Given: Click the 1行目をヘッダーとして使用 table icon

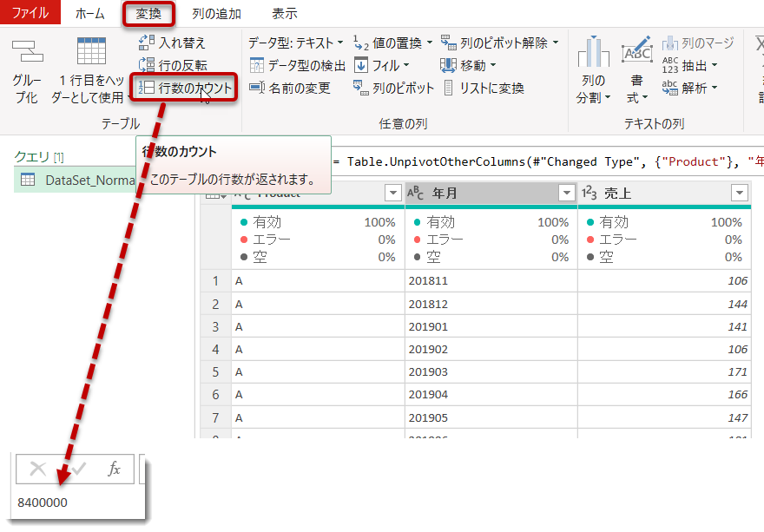Looking at the screenshot, I should (x=91, y=50).
